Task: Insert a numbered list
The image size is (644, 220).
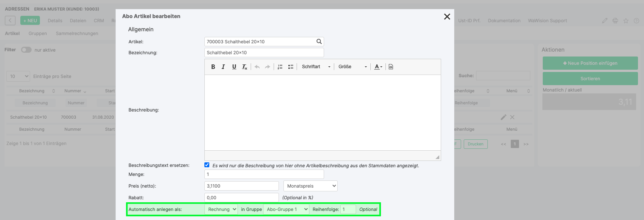Action: [x=280, y=67]
